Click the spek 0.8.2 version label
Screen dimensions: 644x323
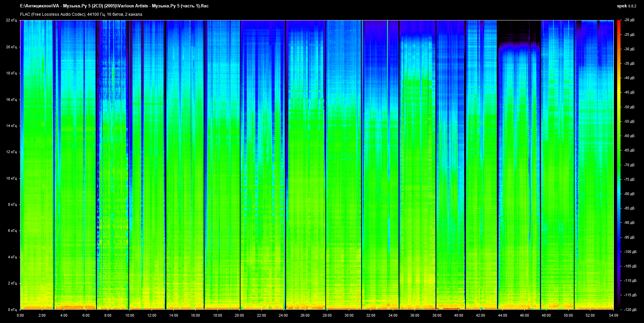pyautogui.click(x=626, y=6)
